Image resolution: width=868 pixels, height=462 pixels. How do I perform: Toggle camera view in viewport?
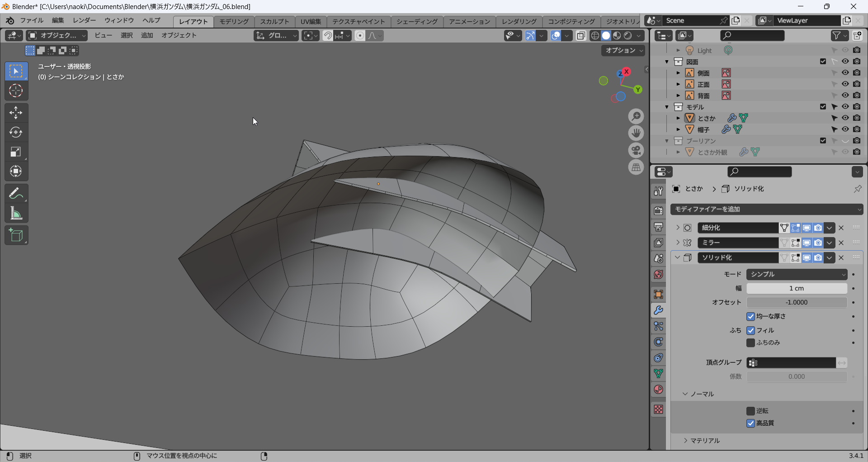tap(636, 150)
